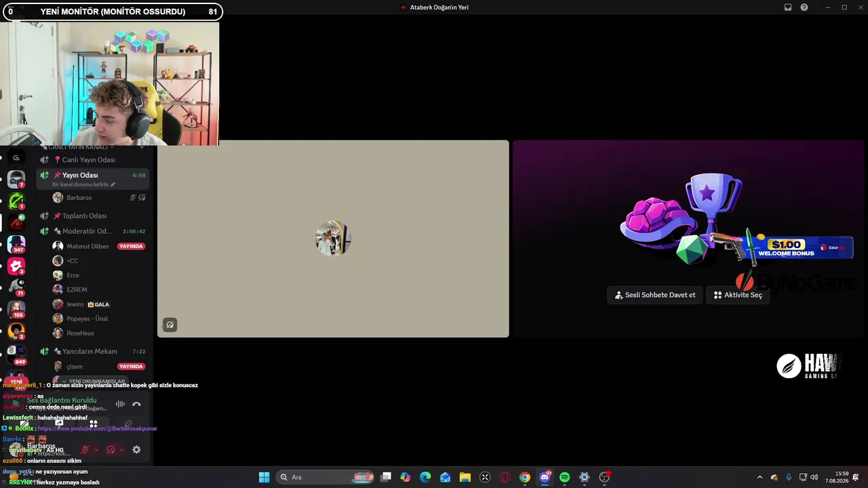Image resolution: width=868 pixels, height=488 pixels.
Task: Show hidden system tray icons
Action: coord(759,477)
